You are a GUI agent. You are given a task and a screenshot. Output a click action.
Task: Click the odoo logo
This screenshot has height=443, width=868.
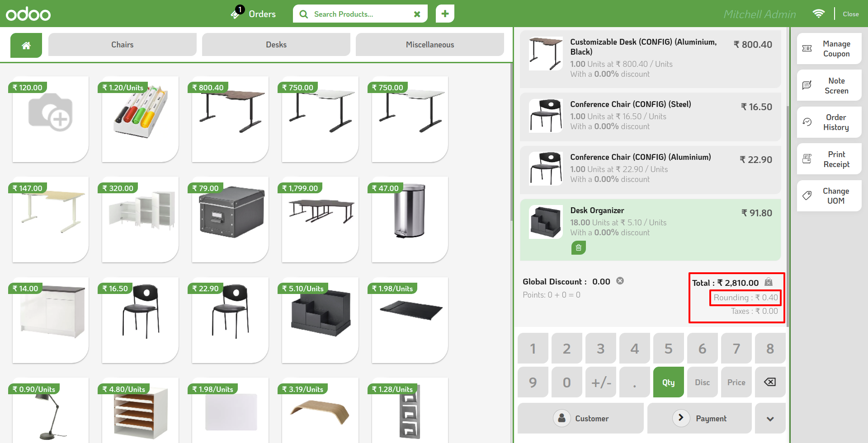point(28,14)
